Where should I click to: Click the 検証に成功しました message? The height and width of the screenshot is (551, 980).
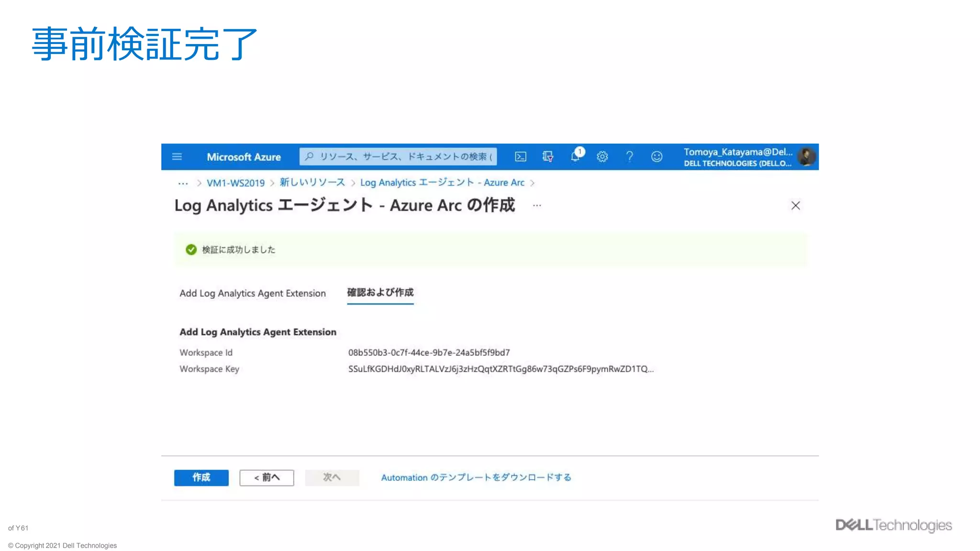coord(238,250)
